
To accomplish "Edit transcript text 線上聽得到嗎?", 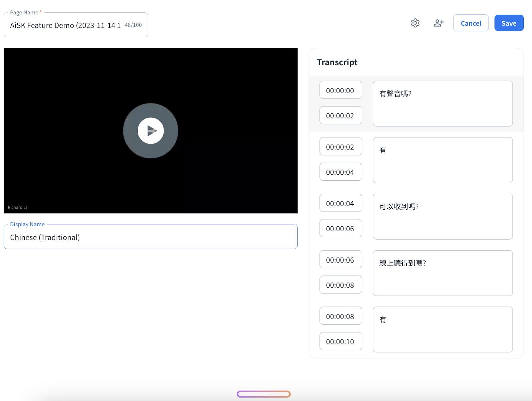I will 442,273.
